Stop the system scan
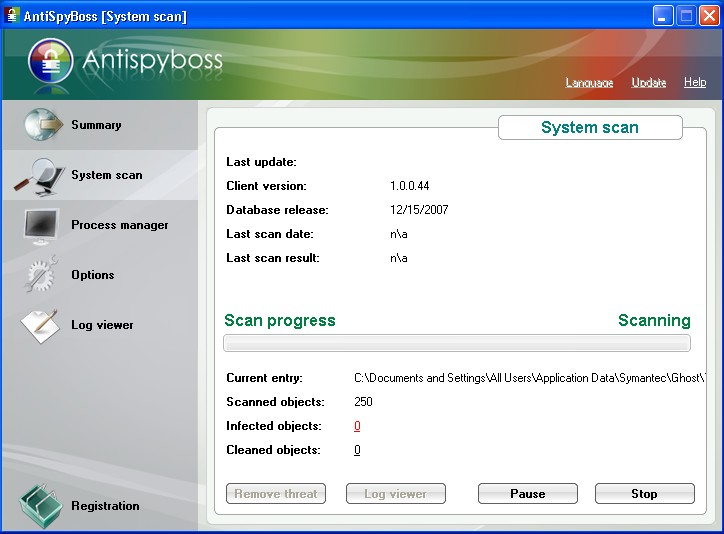The image size is (724, 534). click(644, 494)
